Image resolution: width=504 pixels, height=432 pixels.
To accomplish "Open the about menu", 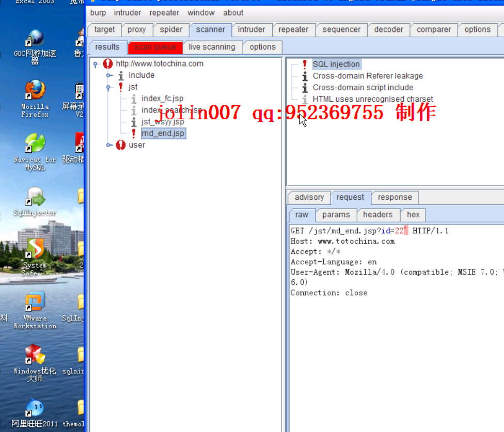I will pos(233,13).
